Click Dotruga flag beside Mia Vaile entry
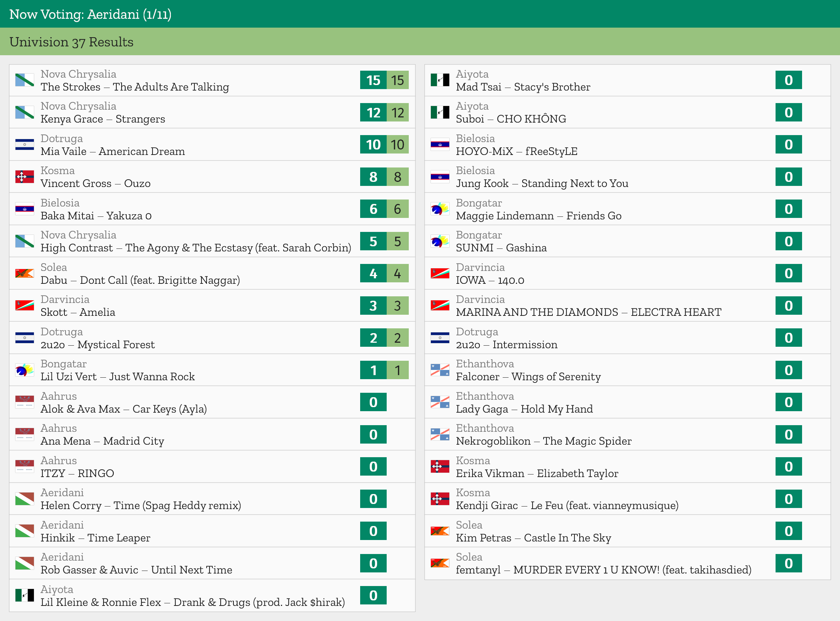 tap(24, 144)
